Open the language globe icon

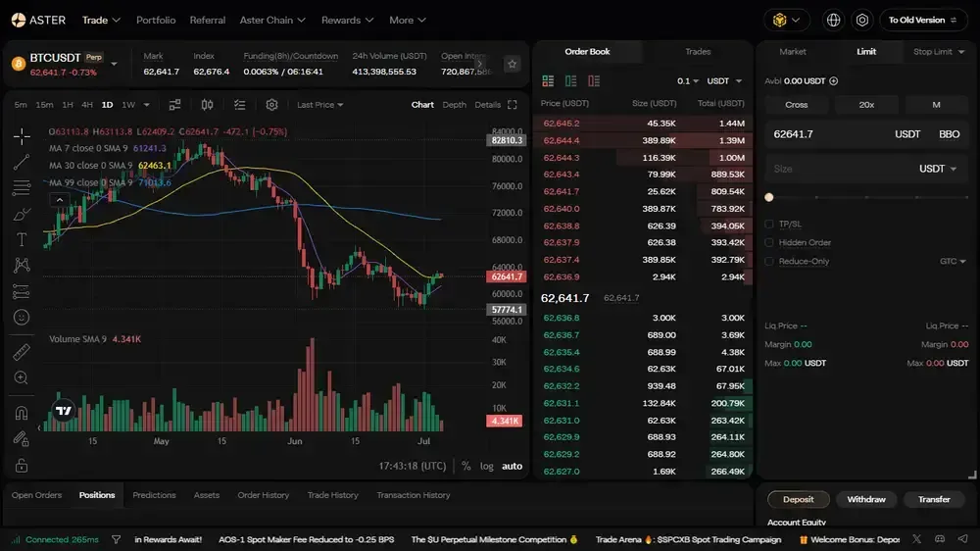tap(833, 20)
